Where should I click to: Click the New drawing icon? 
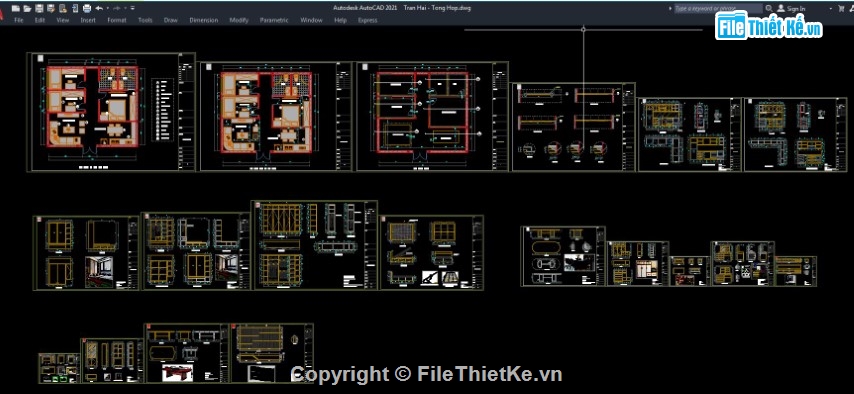coord(15,8)
